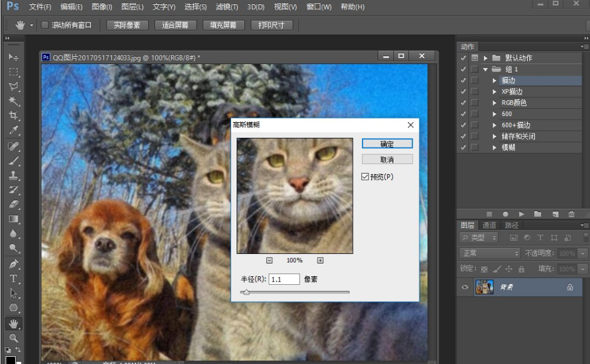Toggle the 预览(P) checkbox
This screenshot has width=590, height=364.
click(x=365, y=177)
